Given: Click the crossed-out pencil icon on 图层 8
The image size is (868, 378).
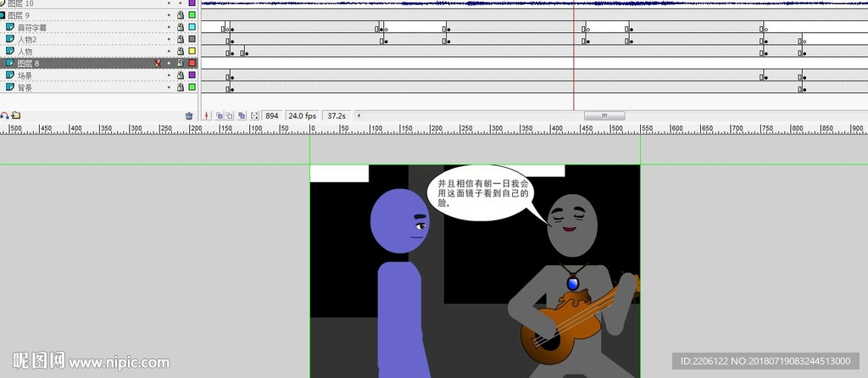Looking at the screenshot, I should click(x=158, y=63).
